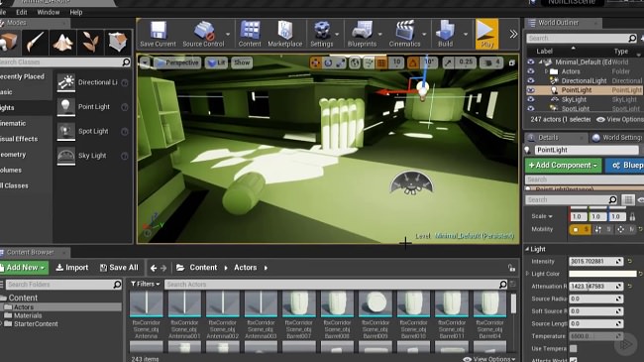Toggle grid snapping in viewport
Image resolution: width=644 pixels, height=362 pixels.
[x=381, y=62]
